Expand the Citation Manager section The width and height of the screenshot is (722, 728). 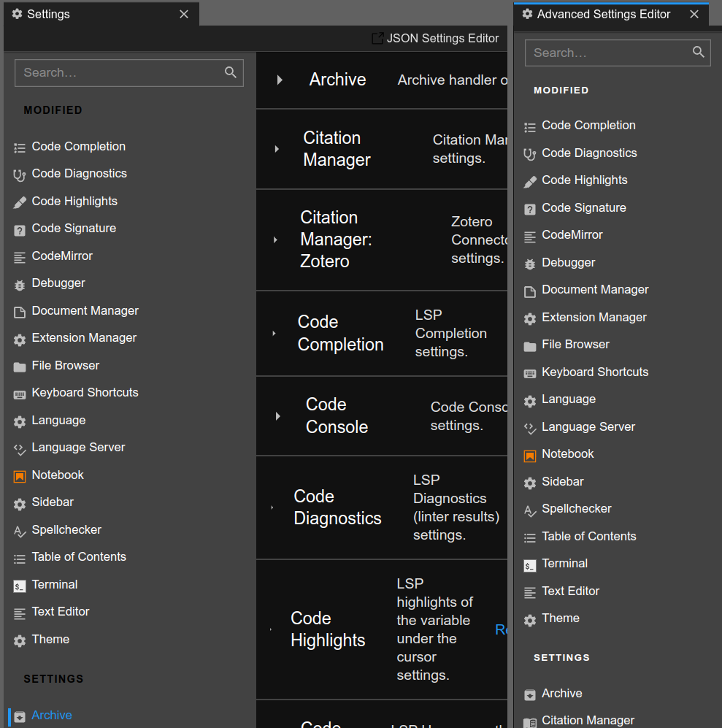tap(276, 149)
